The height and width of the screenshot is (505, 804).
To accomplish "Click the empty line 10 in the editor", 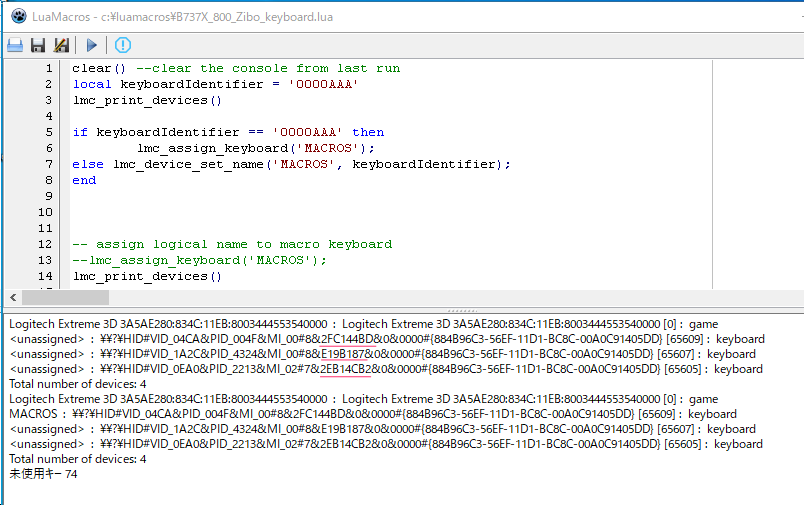I will (300, 212).
